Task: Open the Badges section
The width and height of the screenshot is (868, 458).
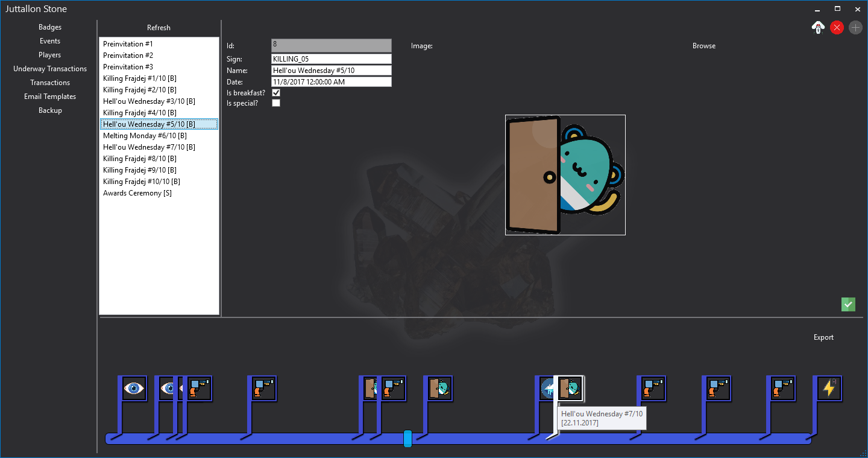Action: point(50,27)
